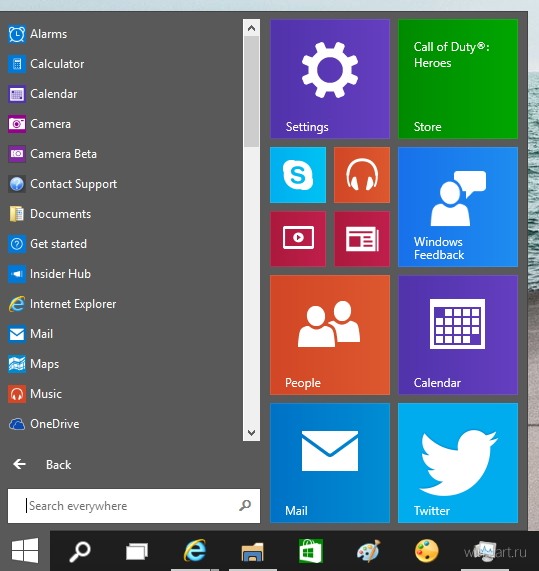Open the Mail icon in app list
Viewport: 539px width, 571px height.
[17, 334]
